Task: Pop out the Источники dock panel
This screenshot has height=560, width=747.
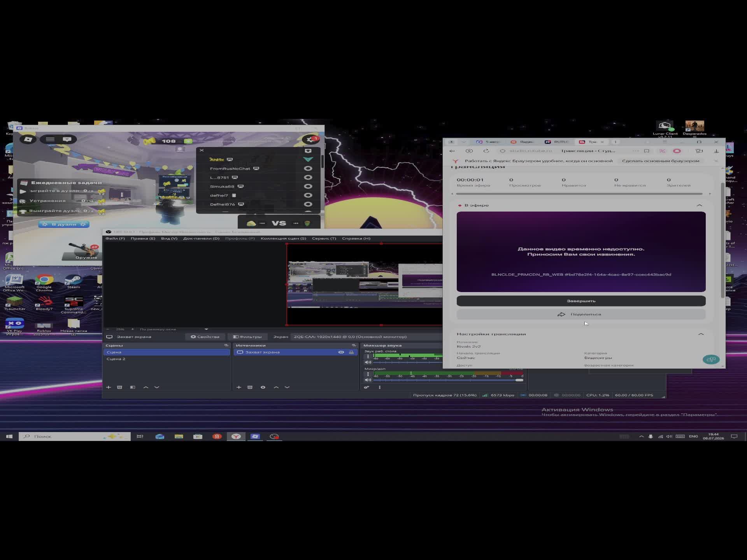Action: click(354, 345)
